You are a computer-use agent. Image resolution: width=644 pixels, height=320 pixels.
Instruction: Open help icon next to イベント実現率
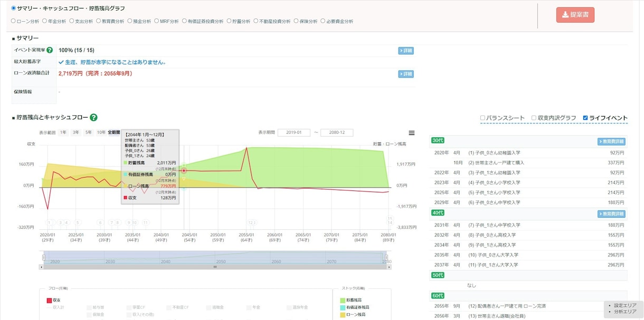[x=50, y=50]
